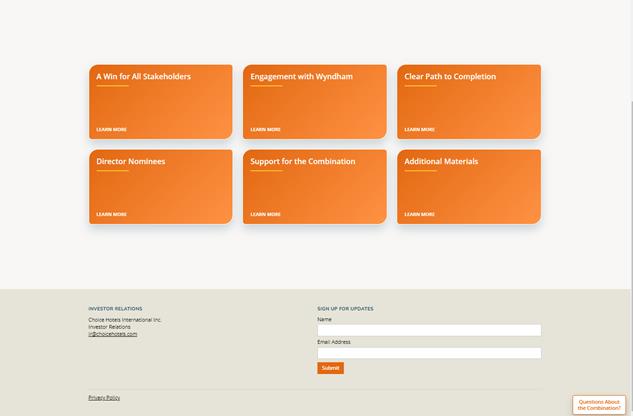Click Learn More under A Win for All Stakeholders
The height and width of the screenshot is (416, 633).
click(111, 130)
